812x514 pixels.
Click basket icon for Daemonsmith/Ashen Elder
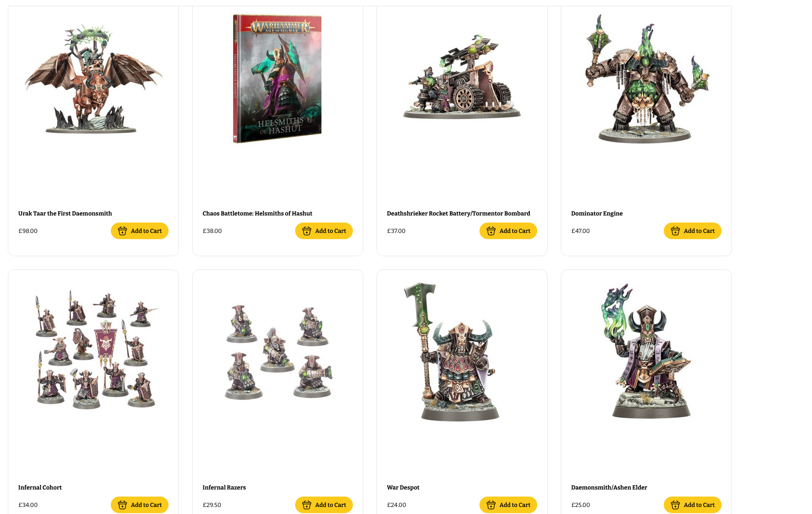[675, 505]
